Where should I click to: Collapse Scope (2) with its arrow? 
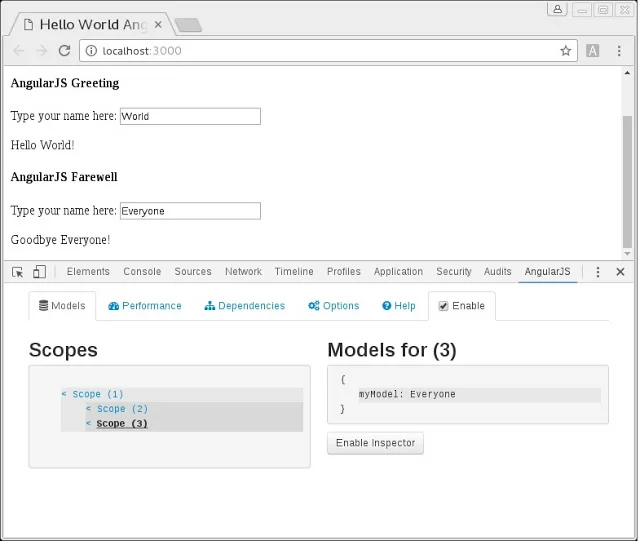(x=89, y=409)
